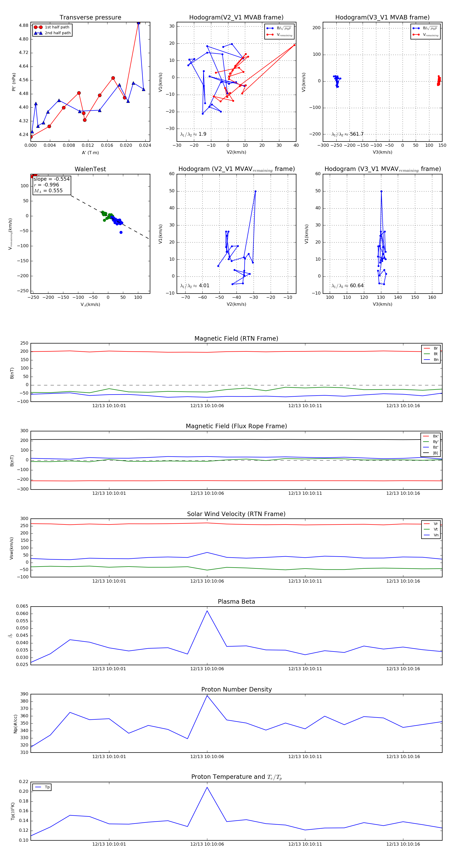The width and height of the screenshot is (473, 868).
Task: Click '12/13 10:10:06' tick under Plasma Beta plot
Action: click(207, 669)
